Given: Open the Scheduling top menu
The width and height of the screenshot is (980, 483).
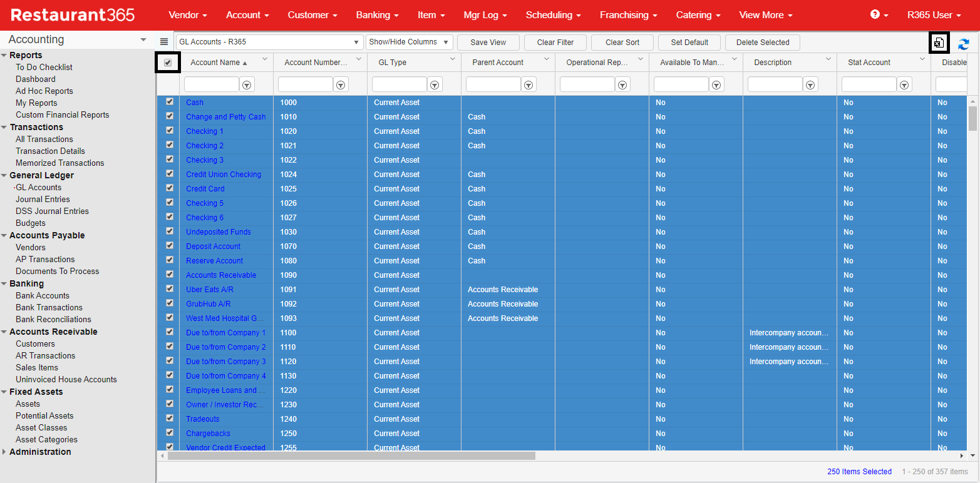Looking at the screenshot, I should [x=553, y=15].
